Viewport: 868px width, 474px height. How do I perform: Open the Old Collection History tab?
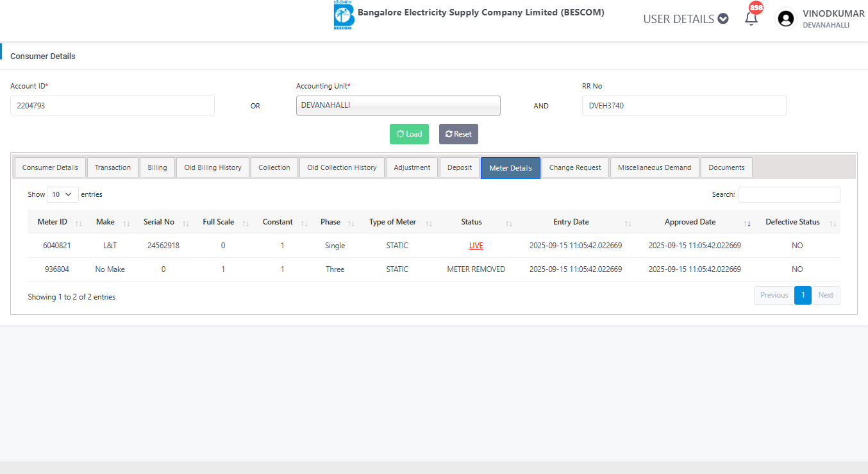coord(342,167)
